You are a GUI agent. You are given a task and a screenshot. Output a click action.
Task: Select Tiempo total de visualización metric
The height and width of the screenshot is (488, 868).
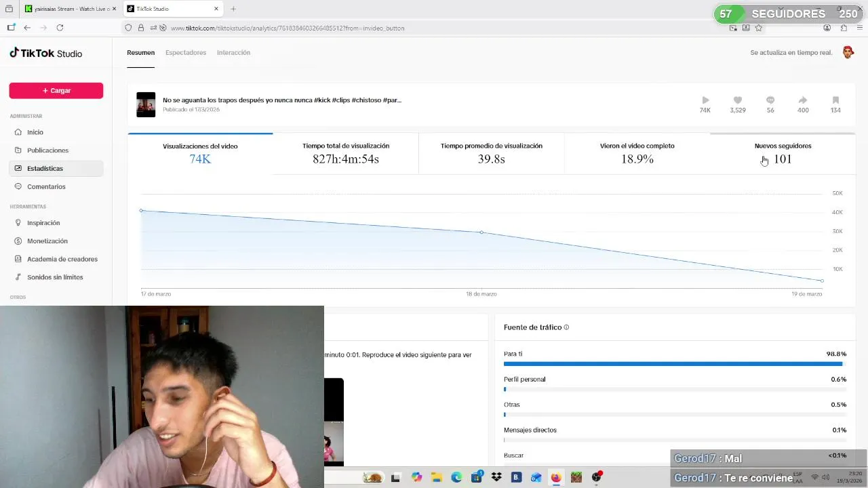tap(346, 154)
